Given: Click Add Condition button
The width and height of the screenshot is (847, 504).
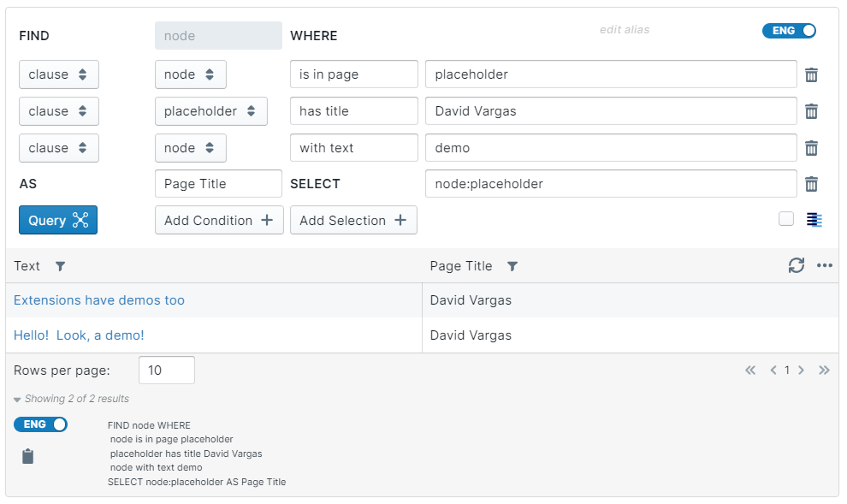Looking at the screenshot, I should click(219, 220).
